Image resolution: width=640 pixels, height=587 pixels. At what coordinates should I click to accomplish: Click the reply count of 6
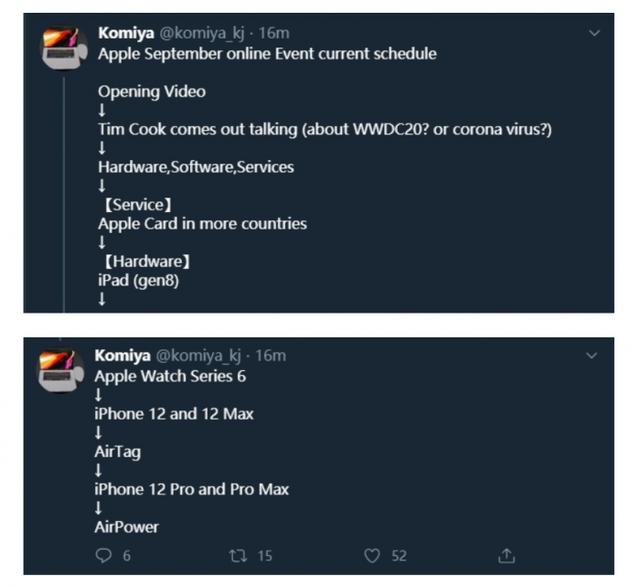[x=126, y=555]
